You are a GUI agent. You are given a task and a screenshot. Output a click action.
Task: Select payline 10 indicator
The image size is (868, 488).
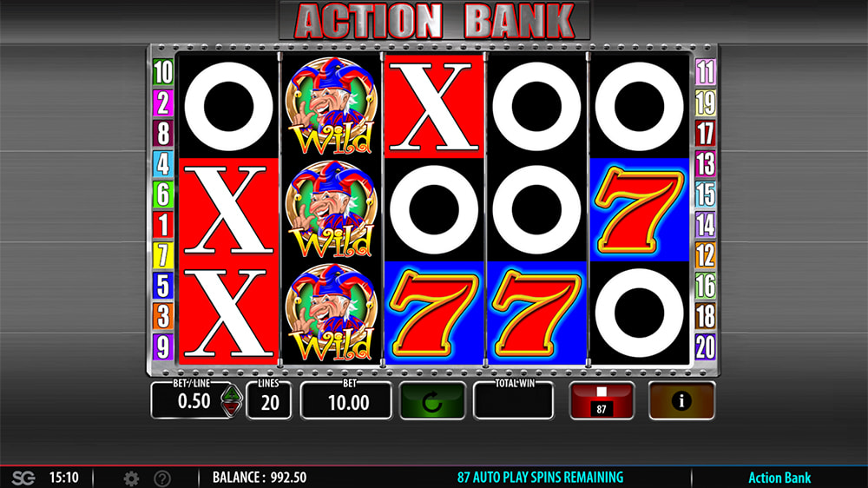click(163, 72)
